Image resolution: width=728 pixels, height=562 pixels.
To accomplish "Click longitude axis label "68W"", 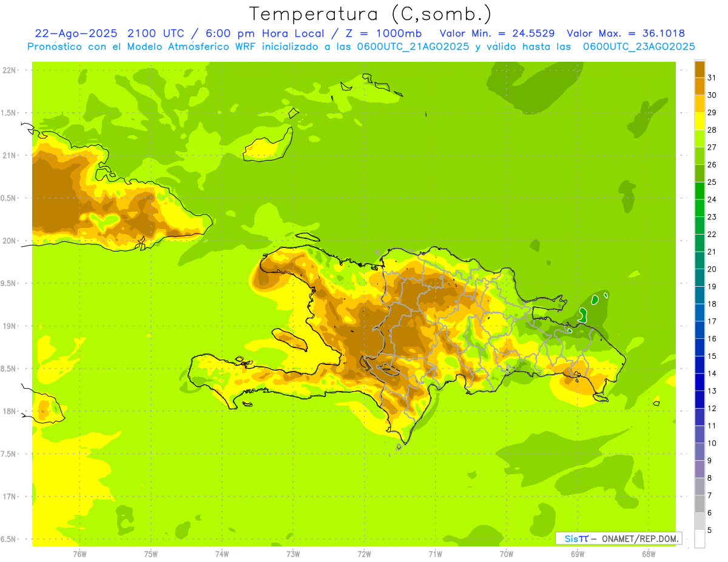I will [649, 554].
